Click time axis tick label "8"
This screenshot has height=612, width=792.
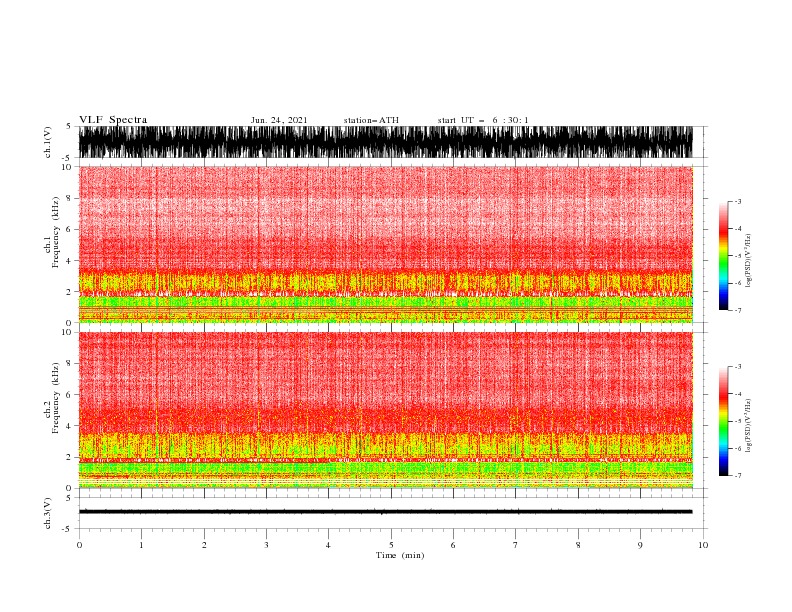578,545
